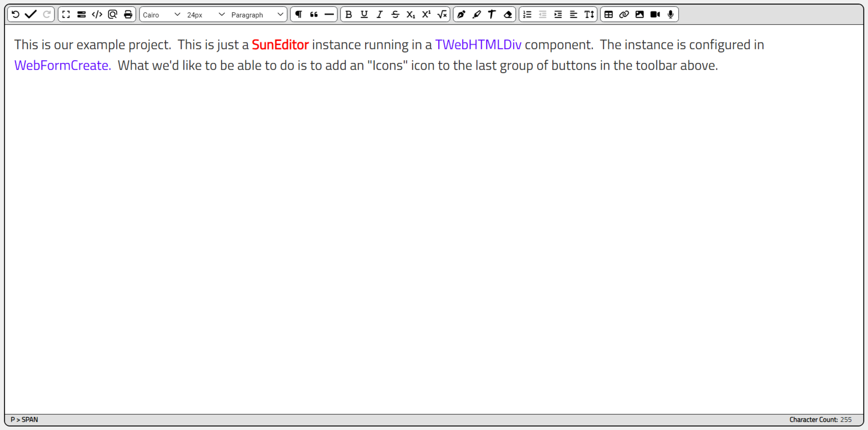Viewport: 868px width, 430px height.
Task: Click the indent icon
Action: [x=558, y=14]
